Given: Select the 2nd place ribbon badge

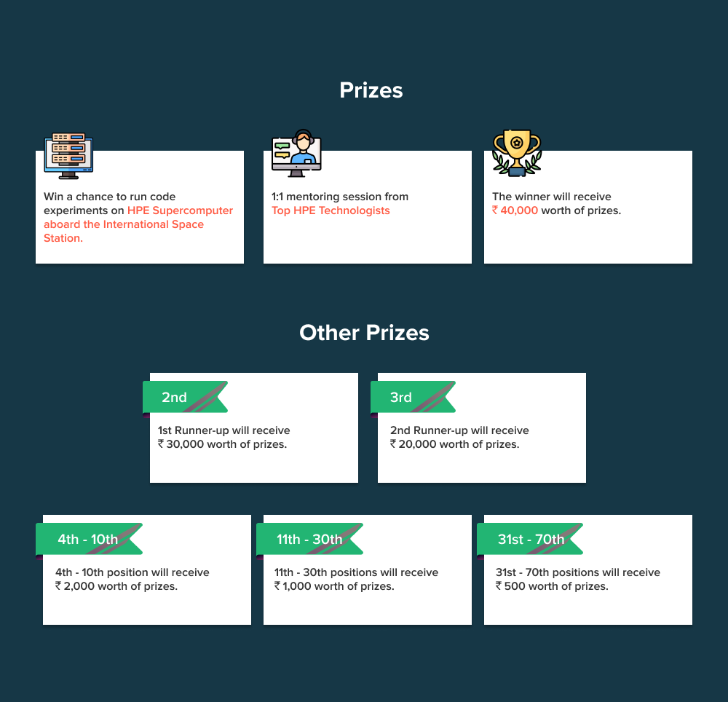Looking at the screenshot, I should pyautogui.click(x=185, y=397).
